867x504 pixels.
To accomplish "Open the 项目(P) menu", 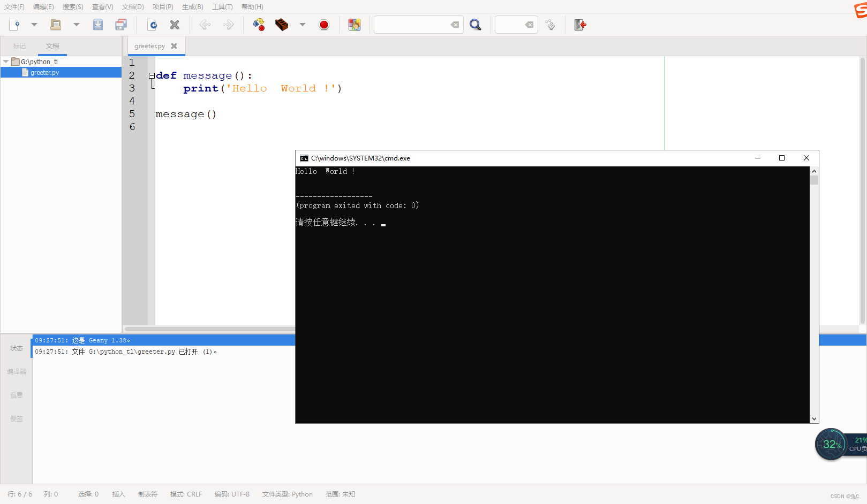I will click(163, 7).
